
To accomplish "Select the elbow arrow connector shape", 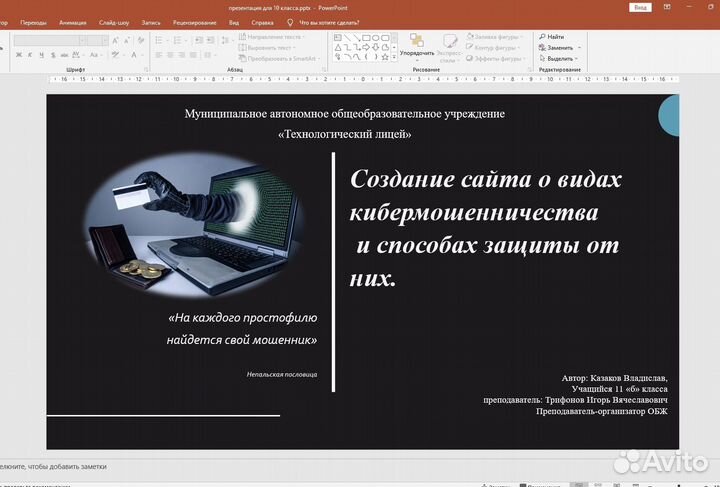I will coord(357,47).
